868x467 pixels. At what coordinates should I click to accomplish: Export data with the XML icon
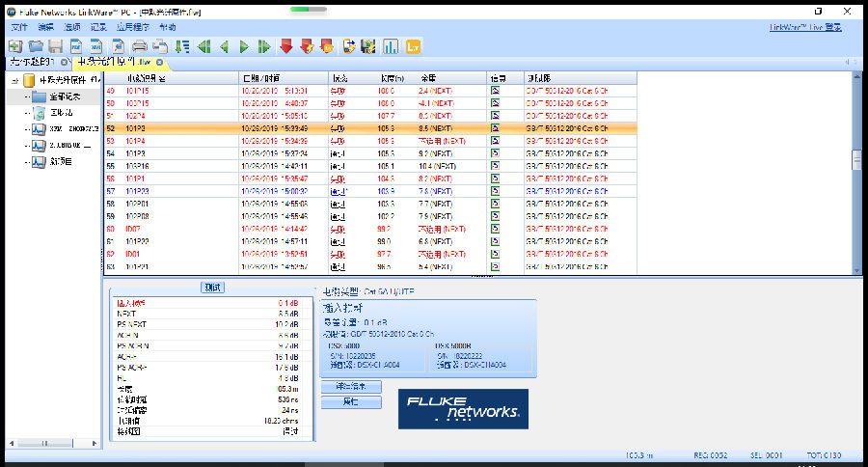coord(96,47)
